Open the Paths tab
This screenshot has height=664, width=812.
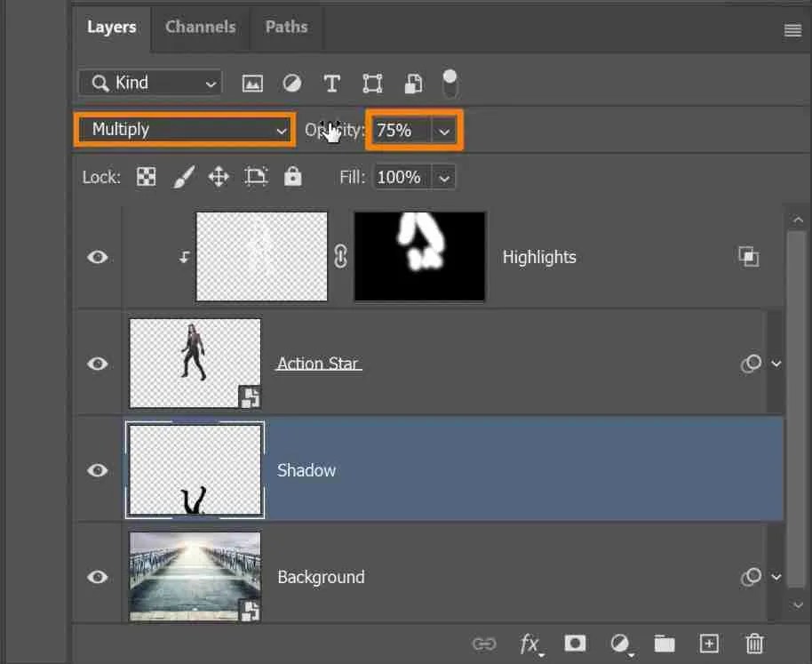[x=286, y=28]
